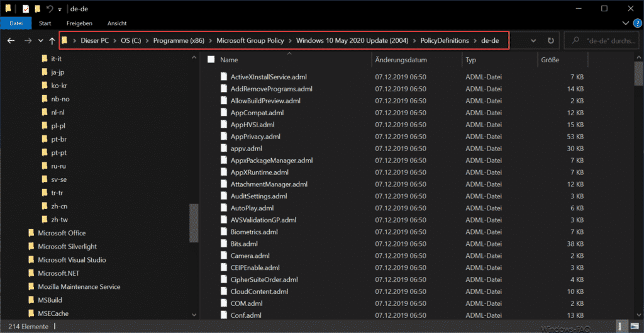Click Microsoft Group Policy breadcrumb
Viewport: 644px width, 333px height.
point(250,41)
